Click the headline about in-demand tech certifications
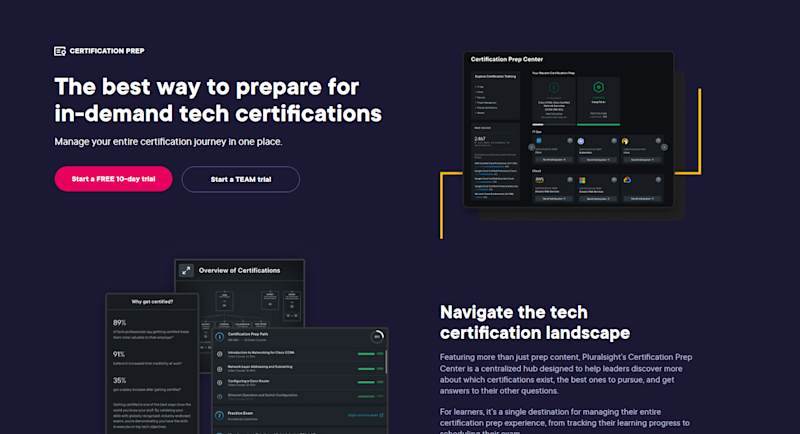The width and height of the screenshot is (800, 434). pos(218,100)
